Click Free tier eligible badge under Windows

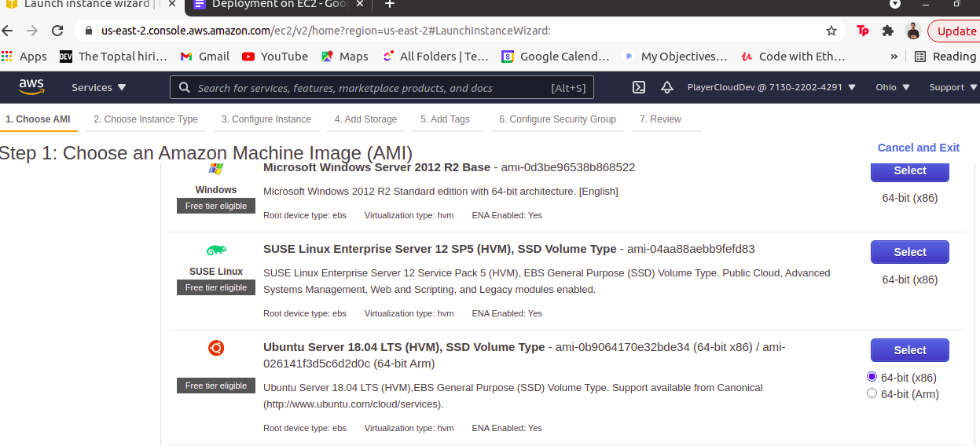coord(216,206)
